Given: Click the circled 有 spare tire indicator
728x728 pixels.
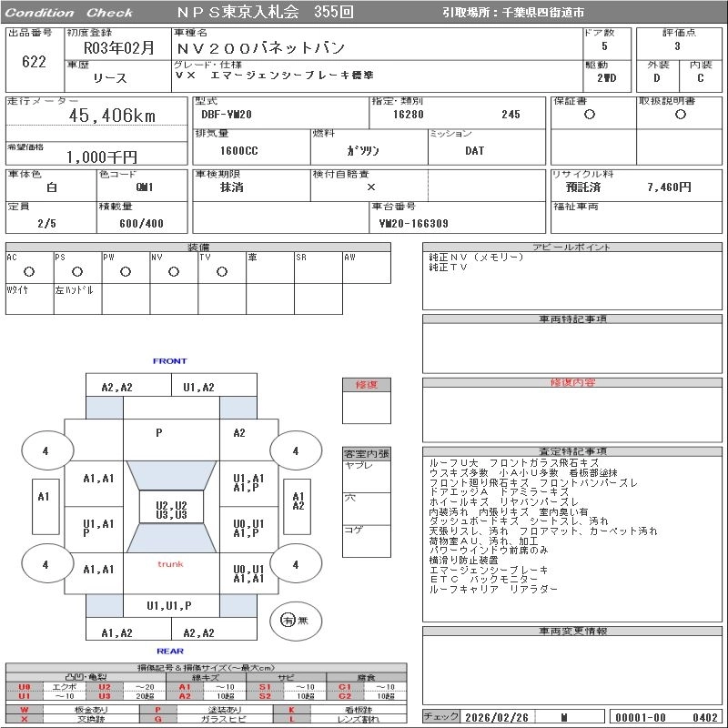Looking at the screenshot, I should (x=288, y=621).
